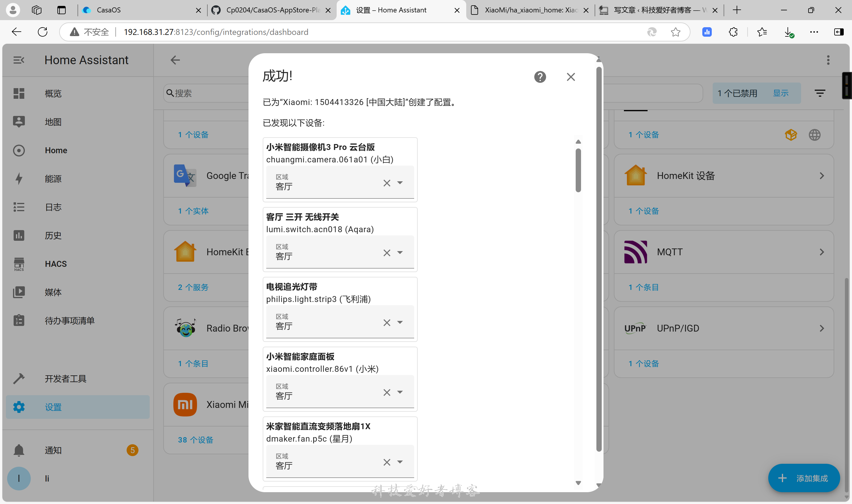Add page to favorites star icon
Image resolution: width=852 pixels, height=504 pixels.
[x=675, y=32]
